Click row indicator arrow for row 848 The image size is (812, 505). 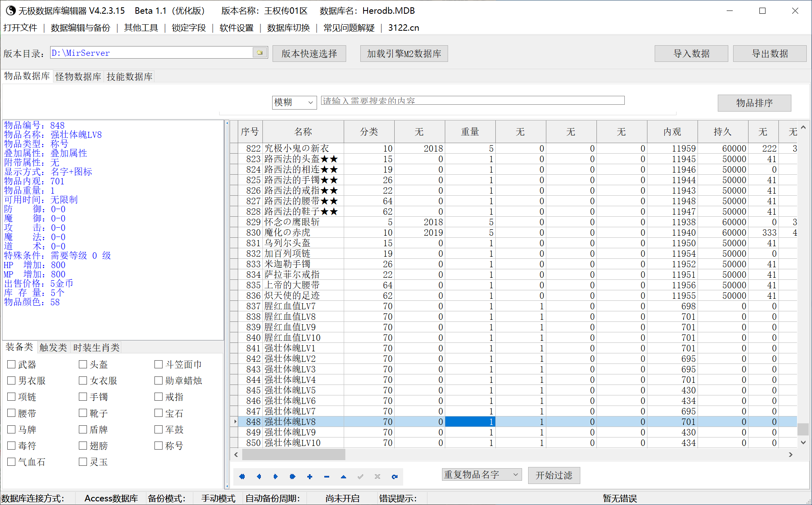click(x=235, y=422)
